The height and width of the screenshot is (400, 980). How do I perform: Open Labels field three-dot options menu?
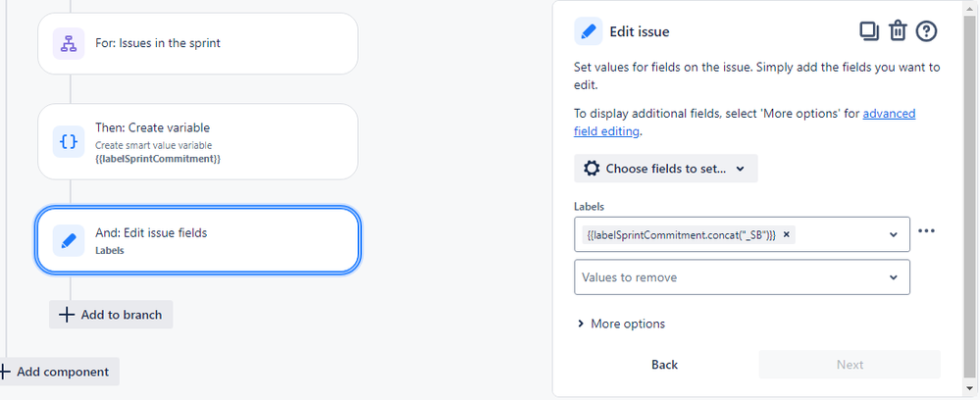tap(926, 230)
